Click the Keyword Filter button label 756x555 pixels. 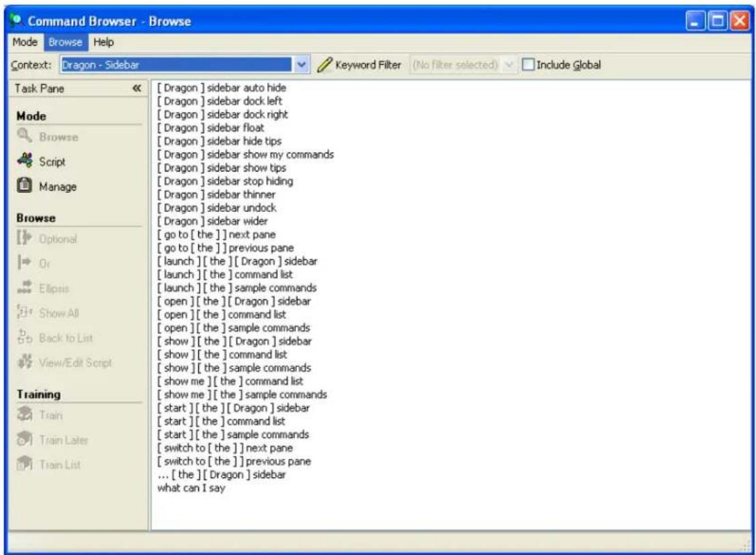[368, 65]
